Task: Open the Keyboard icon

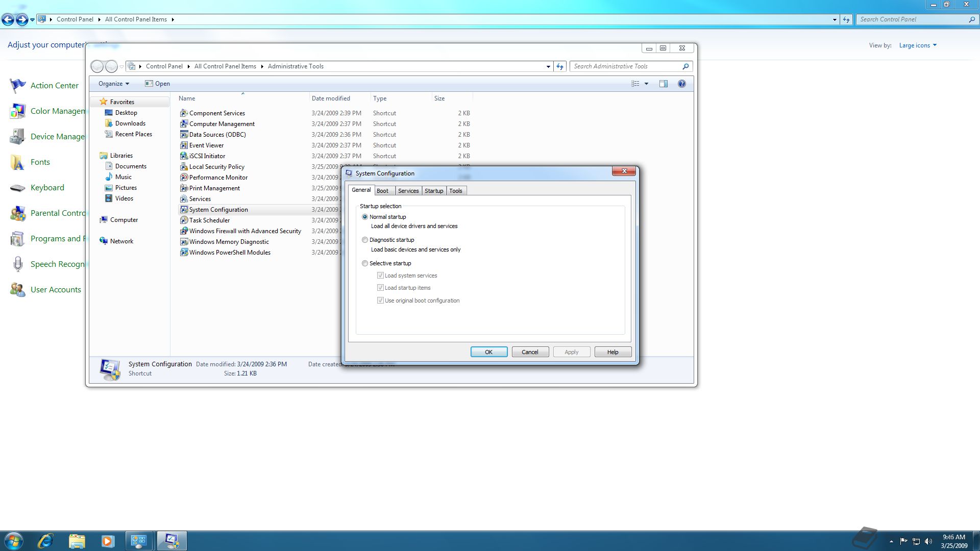Action: point(18,188)
